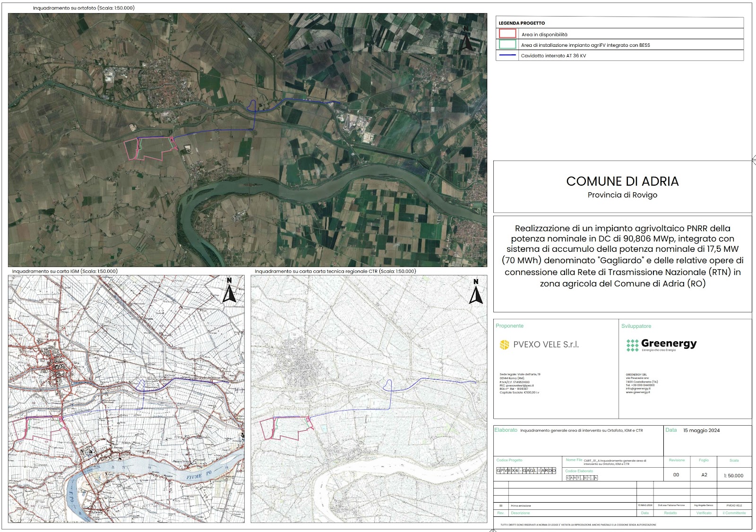Click the 'Redatto' footer label

point(670,513)
